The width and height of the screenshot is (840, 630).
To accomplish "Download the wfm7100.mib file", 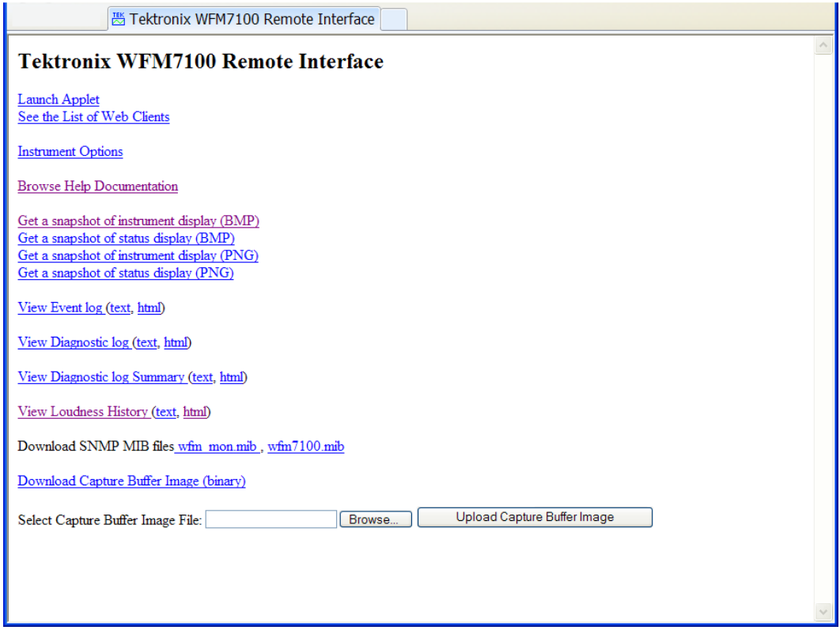I will 306,447.
